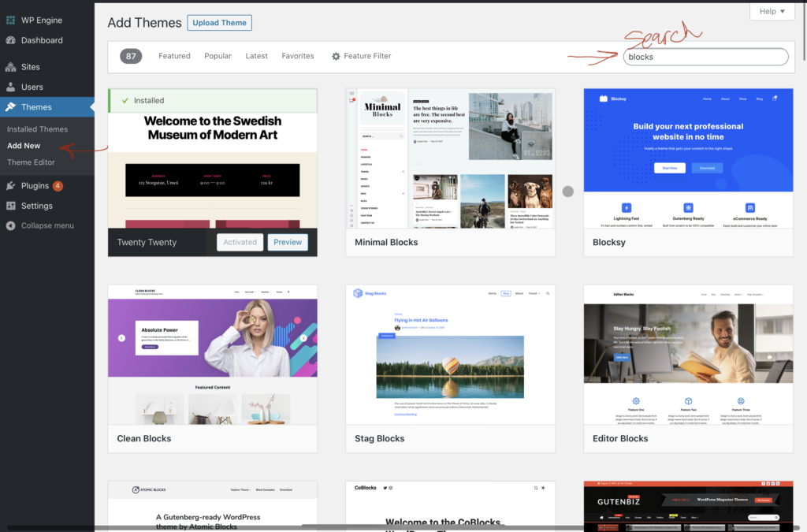This screenshot has width=807, height=532.
Task: Show Popular themes
Action: click(218, 56)
